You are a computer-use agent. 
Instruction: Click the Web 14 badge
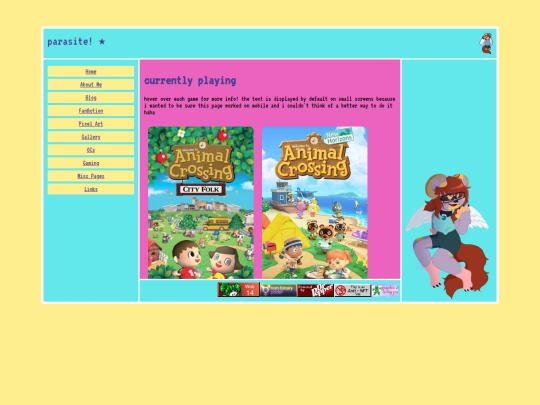point(238,290)
